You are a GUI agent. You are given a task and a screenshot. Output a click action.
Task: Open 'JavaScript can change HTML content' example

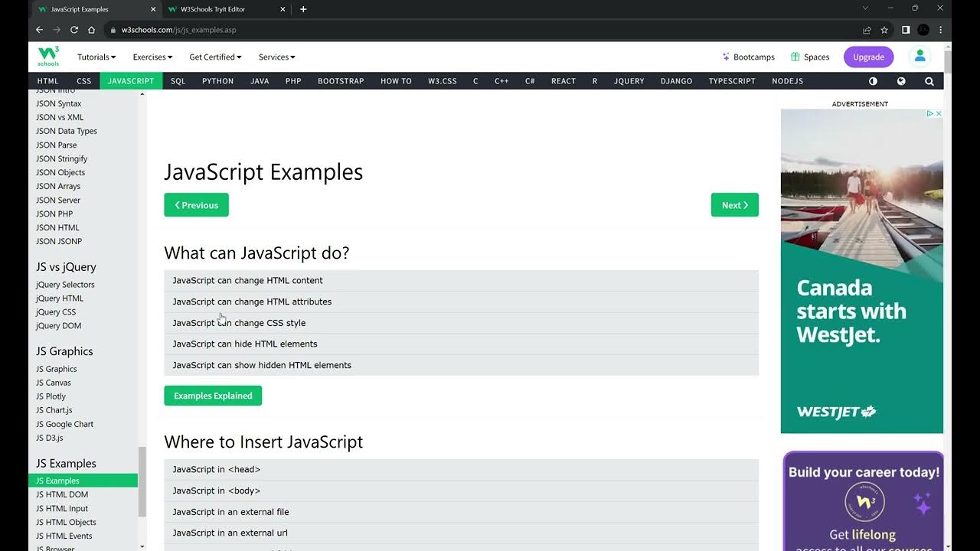click(x=247, y=281)
